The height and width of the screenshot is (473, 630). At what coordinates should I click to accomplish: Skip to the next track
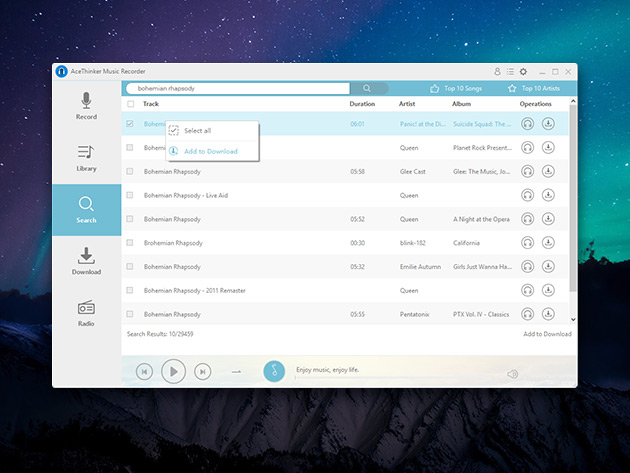click(202, 372)
